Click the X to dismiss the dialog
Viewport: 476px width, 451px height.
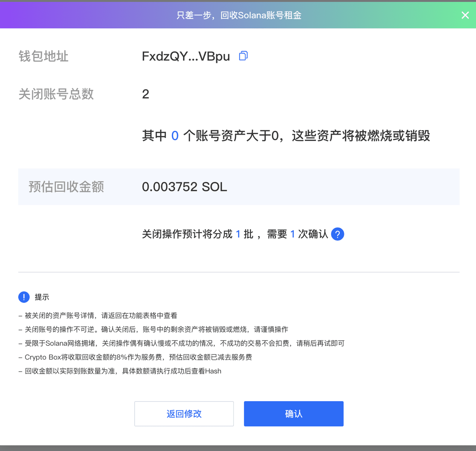pos(465,15)
